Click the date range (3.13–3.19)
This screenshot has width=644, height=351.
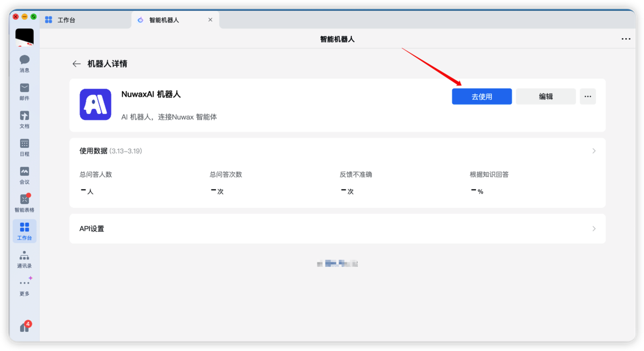pyautogui.click(x=126, y=151)
